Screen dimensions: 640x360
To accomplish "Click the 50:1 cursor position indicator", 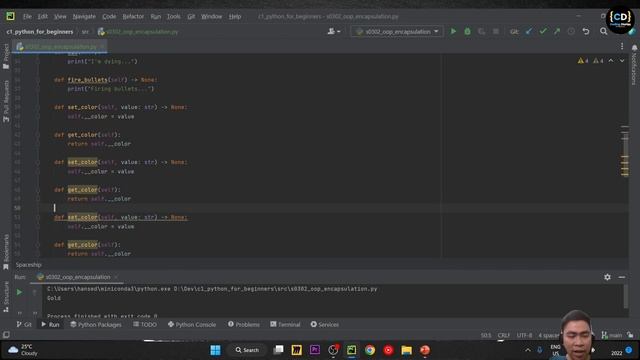I will tap(486, 336).
